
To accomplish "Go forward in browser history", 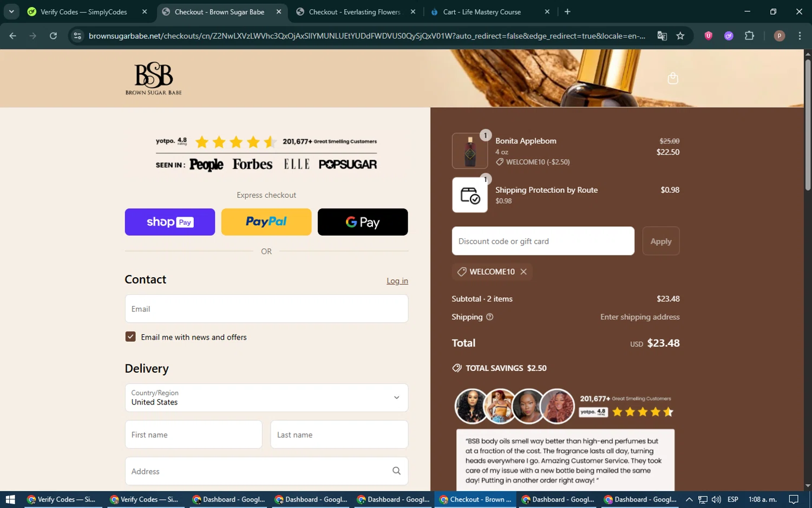I will point(33,36).
